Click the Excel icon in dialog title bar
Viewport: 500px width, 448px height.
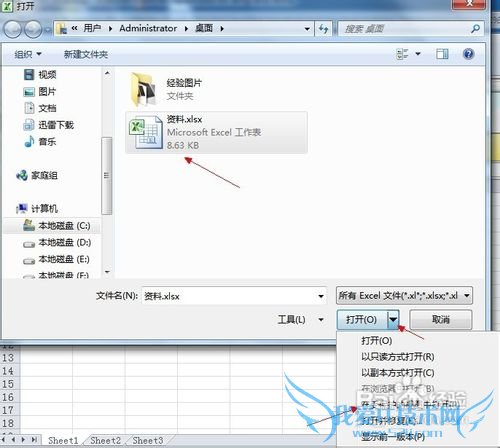click(7, 6)
